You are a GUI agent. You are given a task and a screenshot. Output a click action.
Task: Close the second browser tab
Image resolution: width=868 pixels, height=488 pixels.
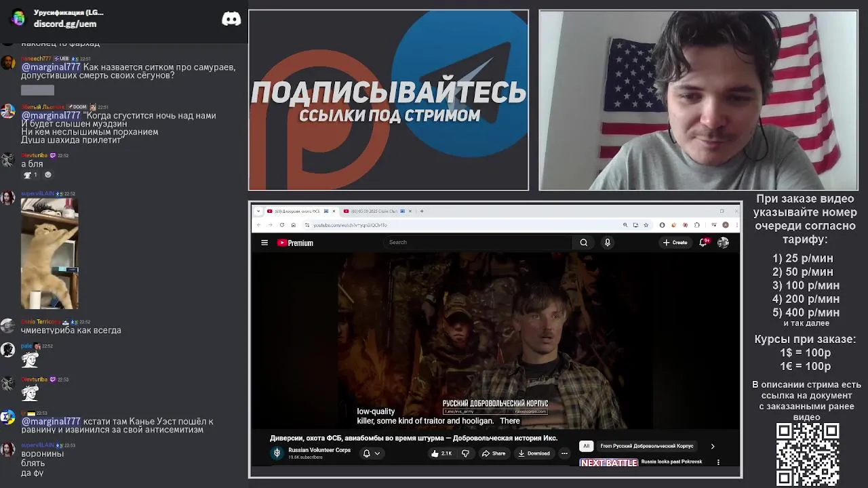[x=410, y=211]
